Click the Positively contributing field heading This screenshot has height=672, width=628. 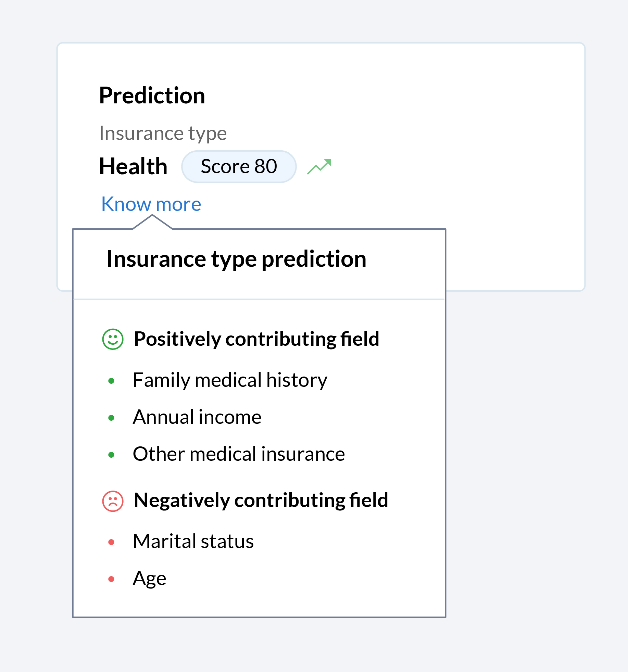[x=256, y=339]
